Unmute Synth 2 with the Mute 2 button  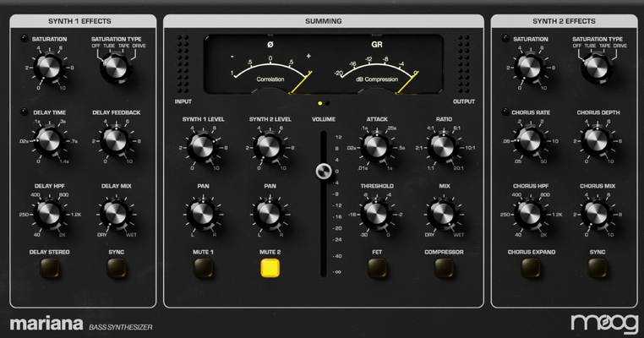click(270, 268)
